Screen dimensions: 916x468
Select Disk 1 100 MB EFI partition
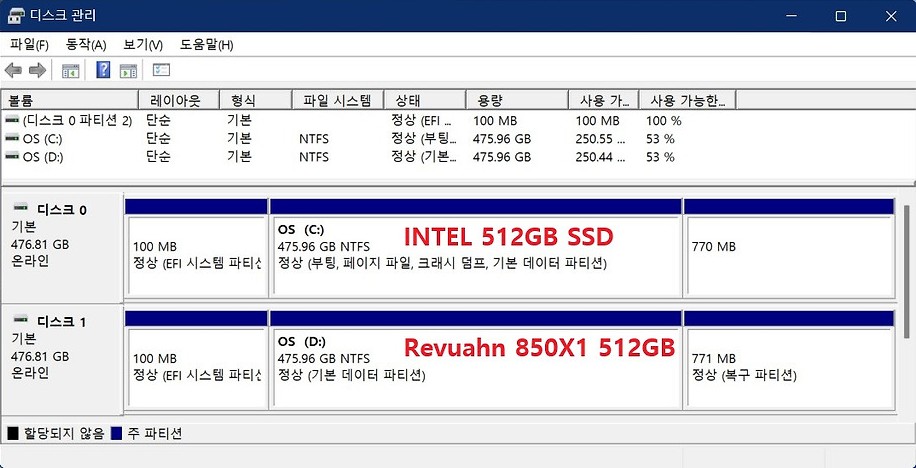coord(196,359)
